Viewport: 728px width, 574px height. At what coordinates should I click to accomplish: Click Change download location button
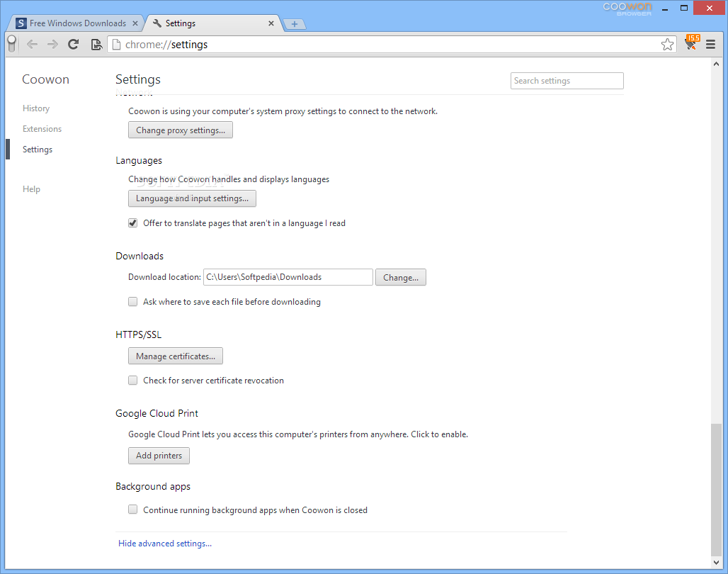[x=400, y=278]
